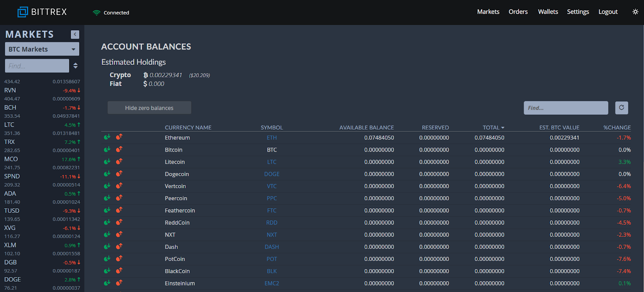This screenshot has height=292, width=644.
Task: Click the green deposit icon for Dogecoin
Action: (x=107, y=173)
